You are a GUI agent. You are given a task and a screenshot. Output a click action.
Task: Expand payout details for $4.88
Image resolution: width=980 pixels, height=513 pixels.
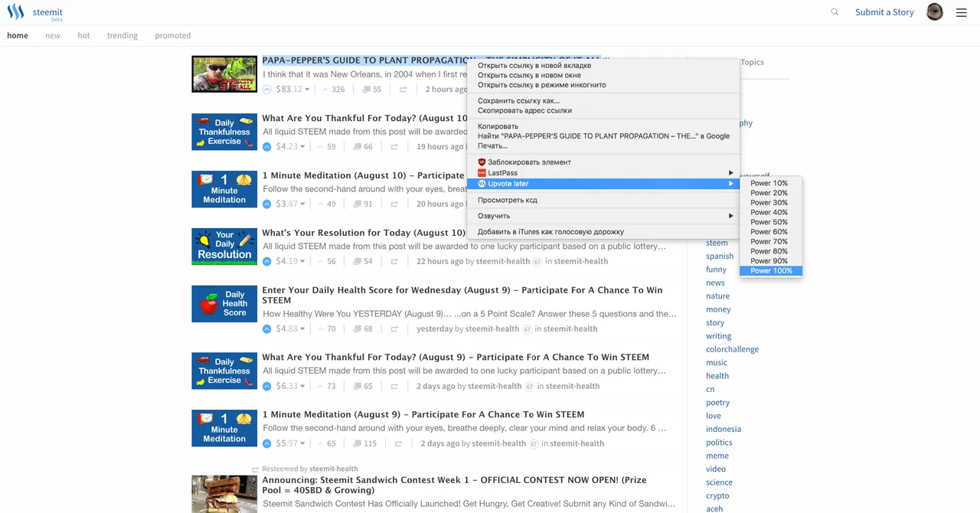pos(302,329)
